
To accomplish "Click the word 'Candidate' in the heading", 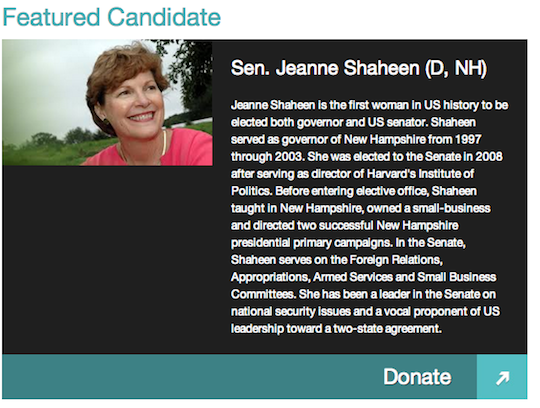I will coord(164,17).
